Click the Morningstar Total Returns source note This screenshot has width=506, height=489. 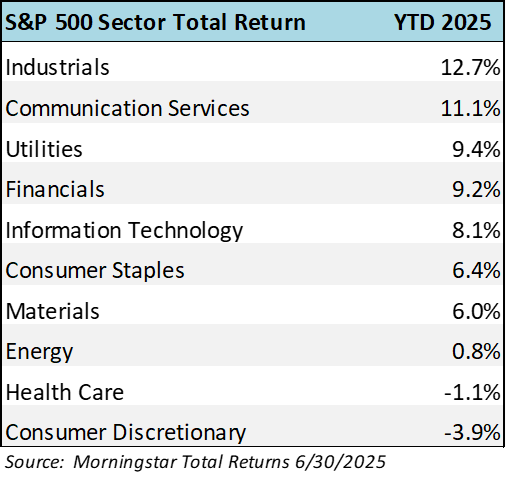tap(195, 462)
